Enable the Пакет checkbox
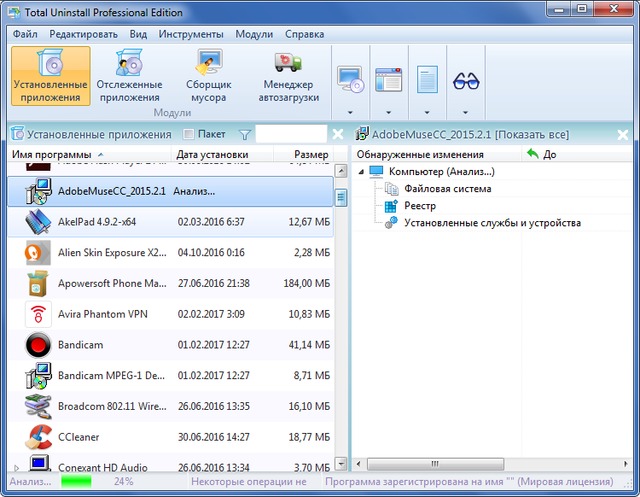Image resolution: width=640 pixels, height=497 pixels. tap(189, 134)
